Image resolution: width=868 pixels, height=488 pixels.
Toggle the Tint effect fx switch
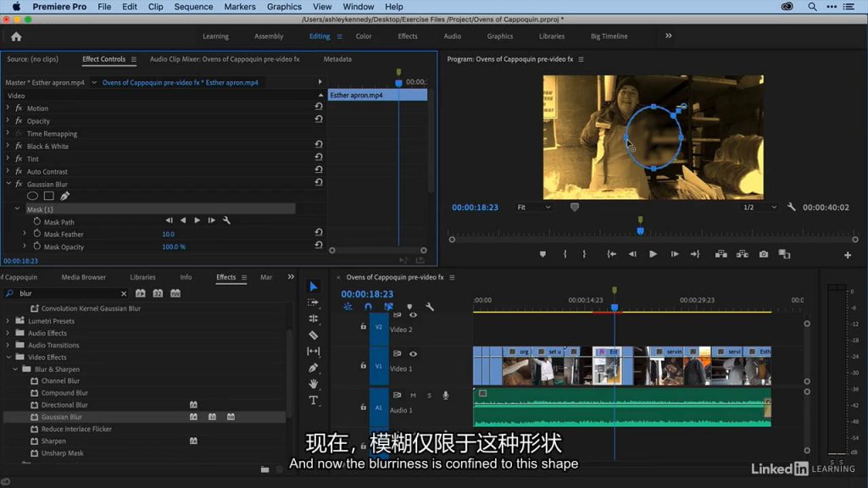19,158
